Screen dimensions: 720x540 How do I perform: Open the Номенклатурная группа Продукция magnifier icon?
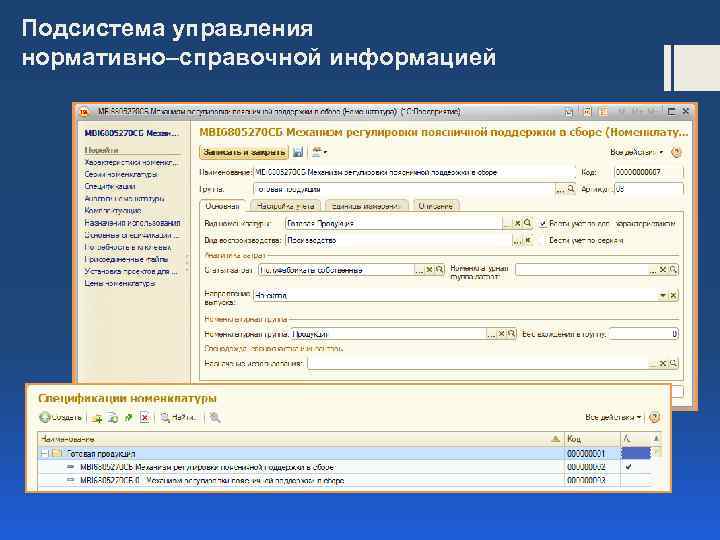point(512,334)
